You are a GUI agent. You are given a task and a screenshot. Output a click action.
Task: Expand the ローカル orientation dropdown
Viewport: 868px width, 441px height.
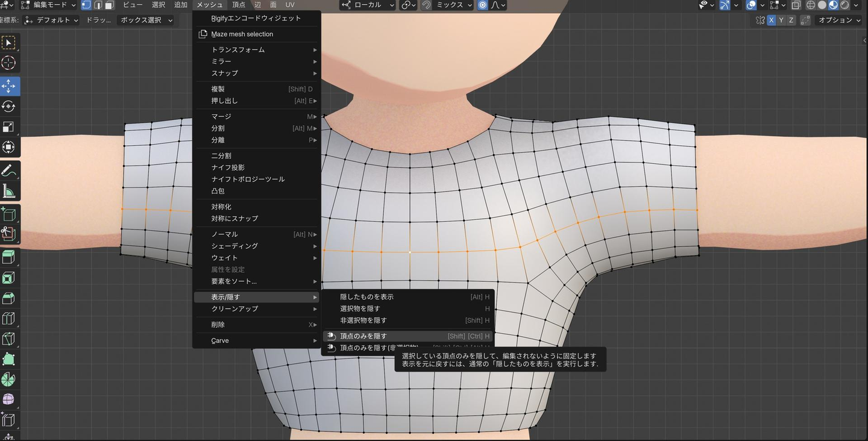368,5
